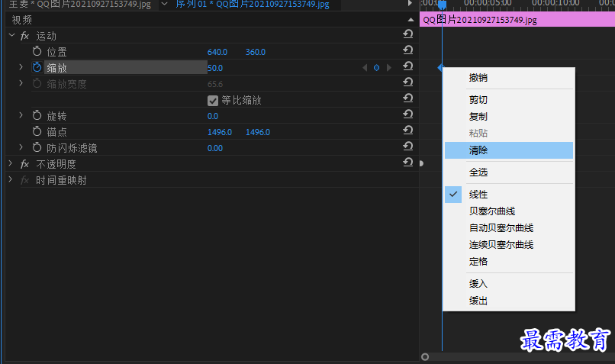Open the clip selector dropdown arrow
Screen dimensions: 615x364
click(164, 4)
